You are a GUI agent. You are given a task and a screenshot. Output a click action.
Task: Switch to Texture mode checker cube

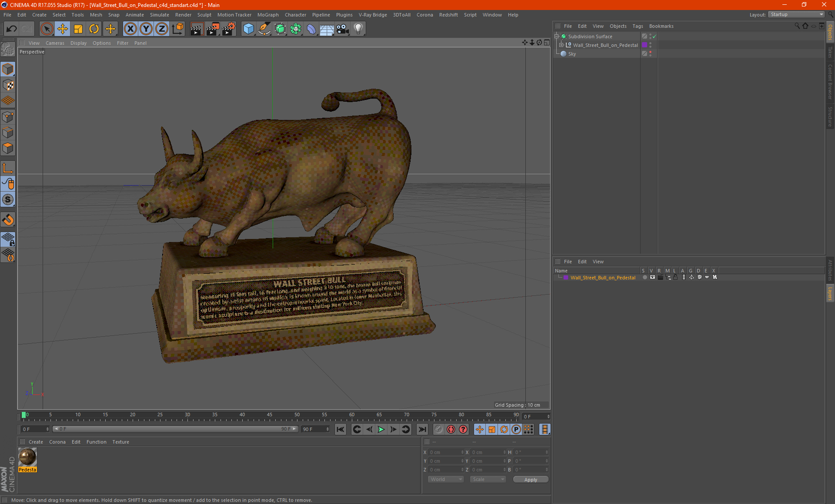click(8, 85)
